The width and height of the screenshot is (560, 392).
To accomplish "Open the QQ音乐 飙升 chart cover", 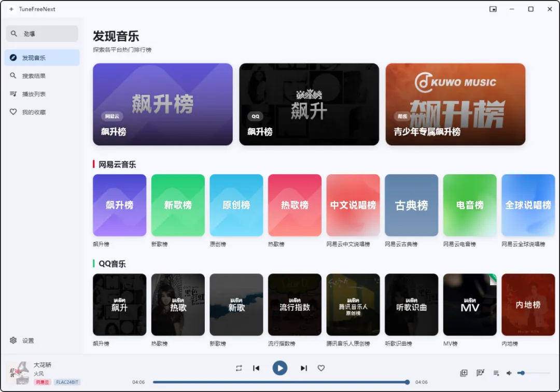I will (120, 304).
